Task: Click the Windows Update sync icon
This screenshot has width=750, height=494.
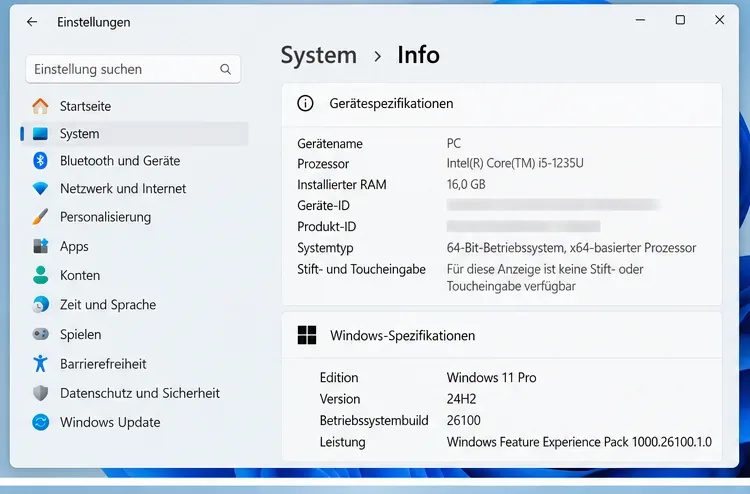Action: click(x=41, y=422)
